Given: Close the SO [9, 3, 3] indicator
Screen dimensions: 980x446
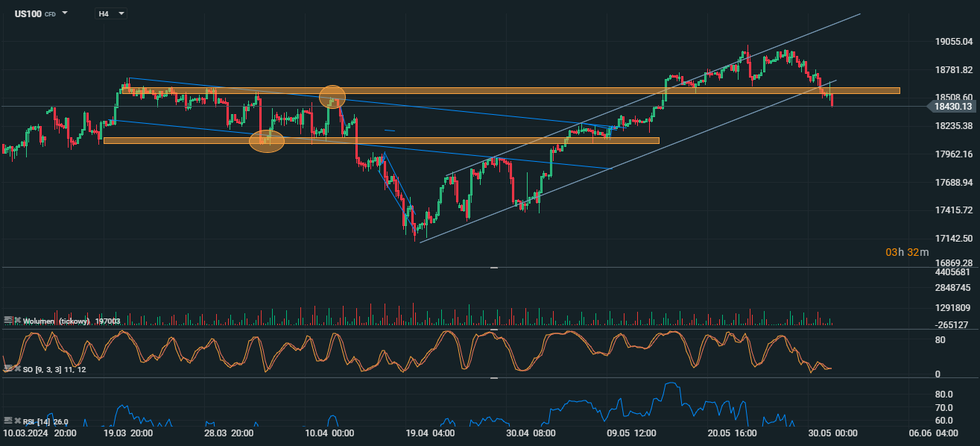Looking at the screenshot, I should (x=17, y=369).
